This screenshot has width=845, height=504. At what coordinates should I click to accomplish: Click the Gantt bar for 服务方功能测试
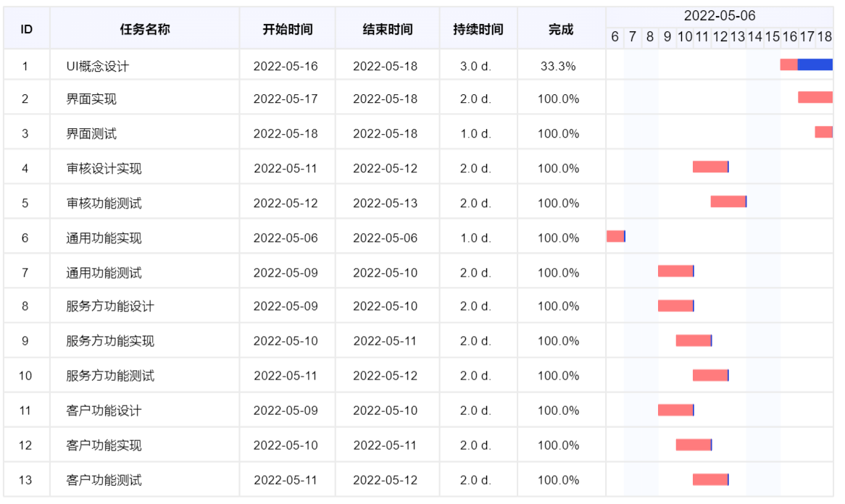[x=711, y=375]
